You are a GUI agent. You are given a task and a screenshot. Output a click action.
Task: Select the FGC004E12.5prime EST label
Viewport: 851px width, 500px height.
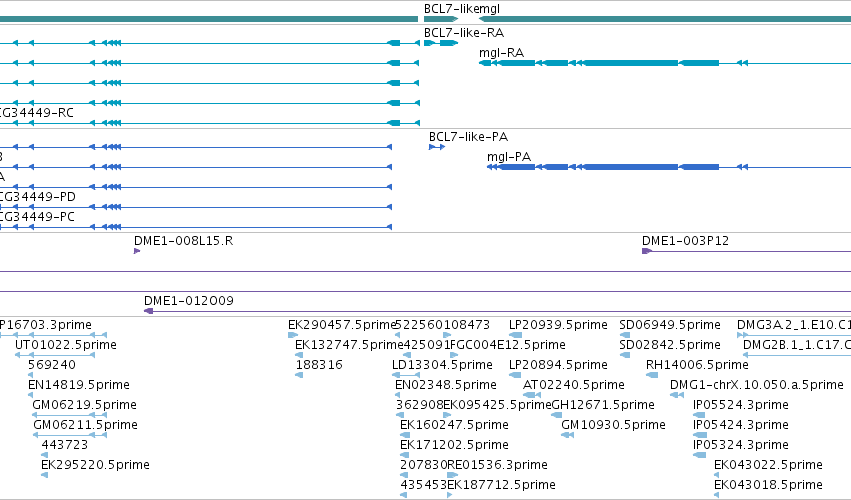click(x=509, y=345)
